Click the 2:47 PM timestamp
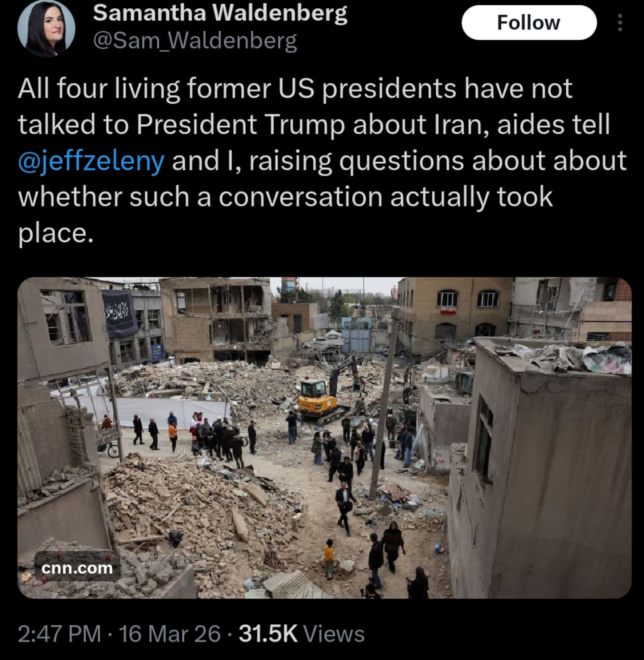 click(x=60, y=634)
